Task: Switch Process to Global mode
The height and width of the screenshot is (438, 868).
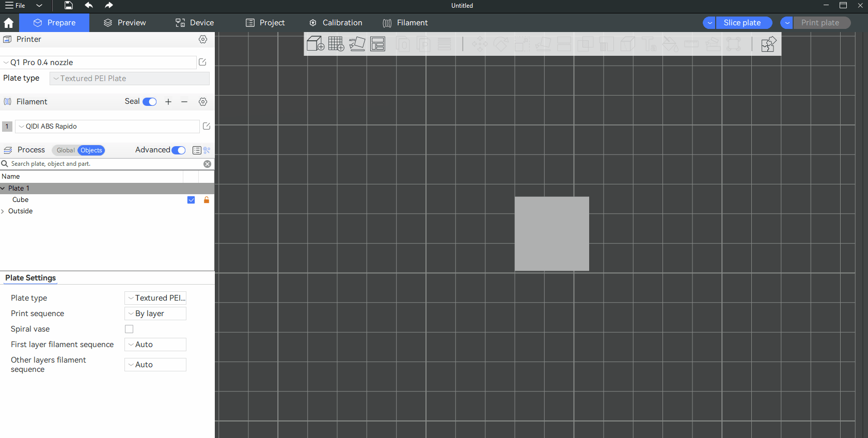Action: point(66,150)
